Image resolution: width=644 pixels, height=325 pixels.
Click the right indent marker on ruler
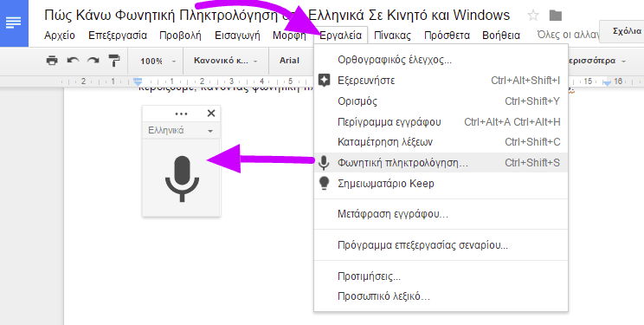[607, 82]
